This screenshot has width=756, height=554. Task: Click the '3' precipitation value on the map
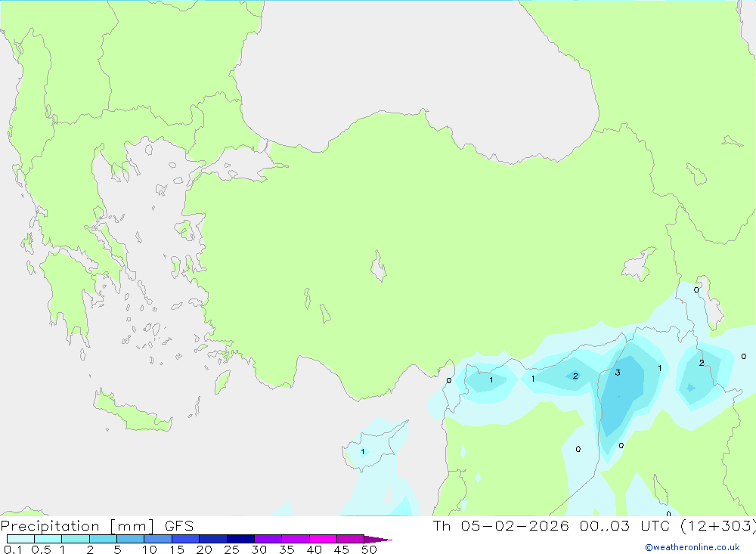tap(618, 372)
